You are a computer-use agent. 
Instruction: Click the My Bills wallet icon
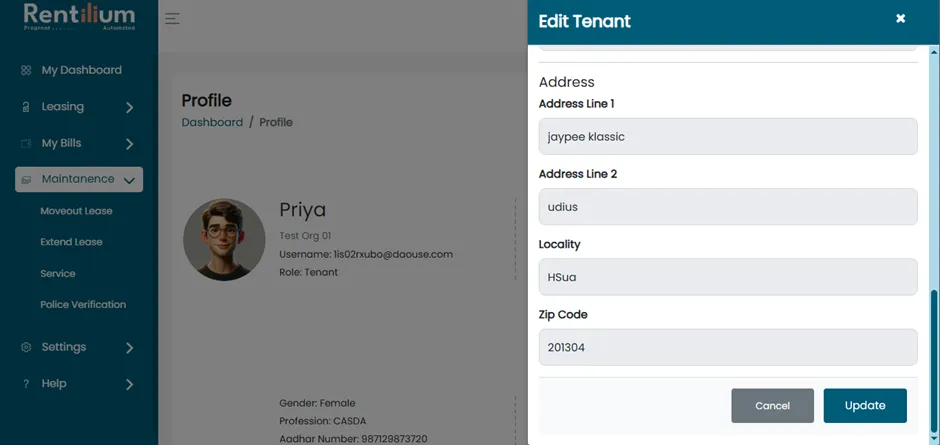click(26, 144)
